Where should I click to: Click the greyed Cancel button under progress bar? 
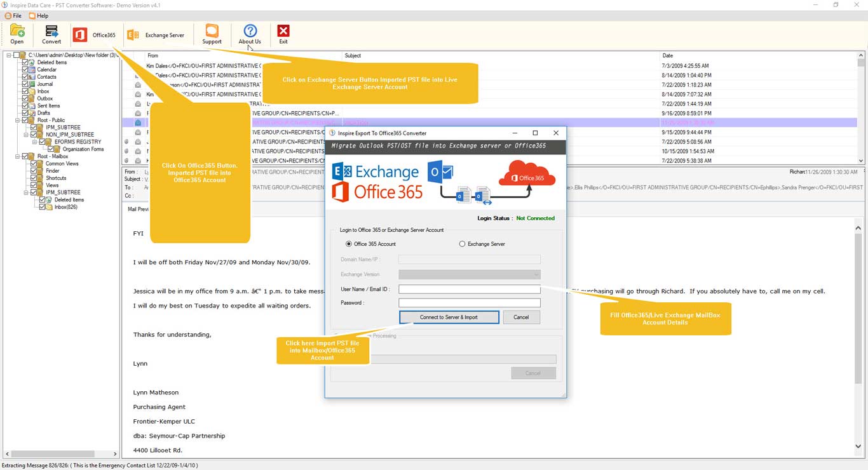click(533, 373)
